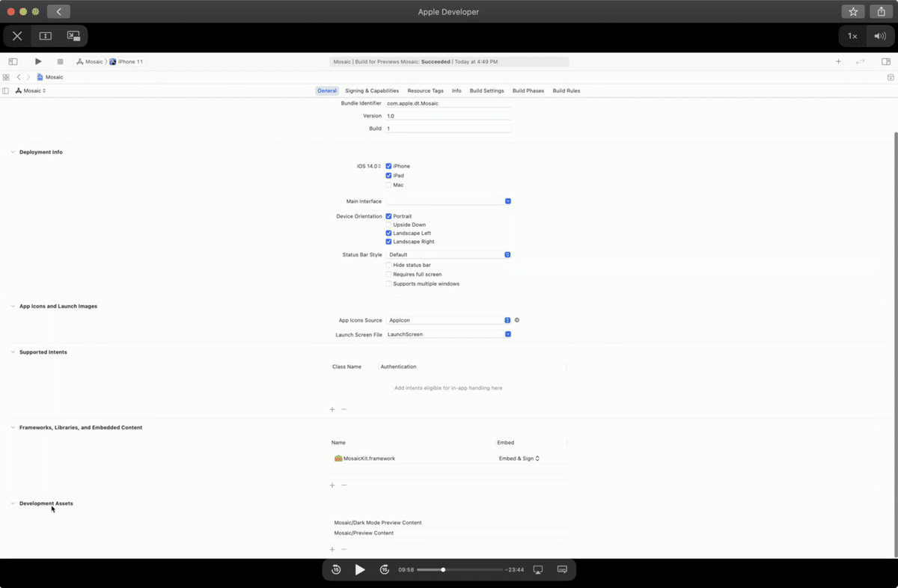Open the App Icons Source dropdown

448,320
